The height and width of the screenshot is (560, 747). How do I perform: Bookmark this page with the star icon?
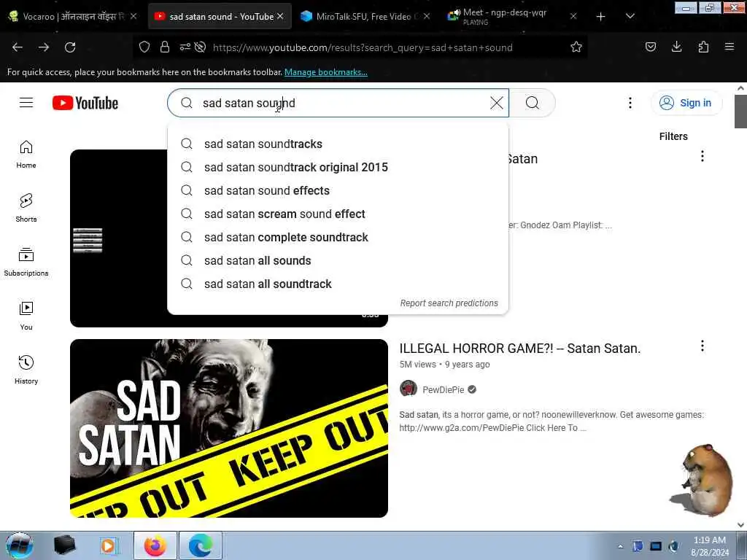(x=576, y=47)
